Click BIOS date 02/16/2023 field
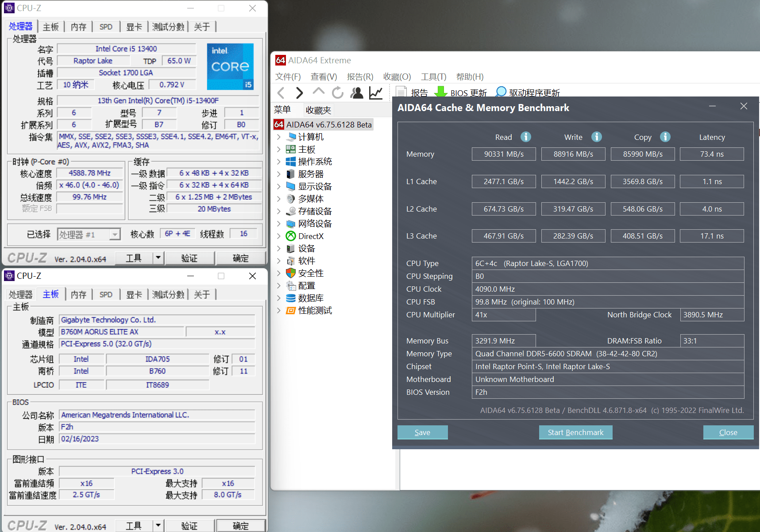760x532 pixels. click(157, 439)
